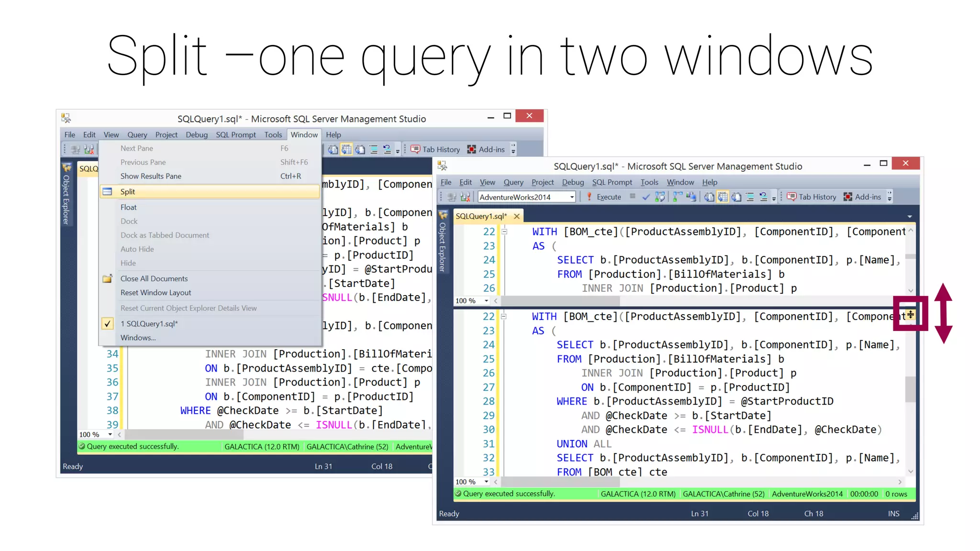This screenshot has width=980, height=551.
Task: Collapse the WITH block in upper pane
Action: pos(504,231)
